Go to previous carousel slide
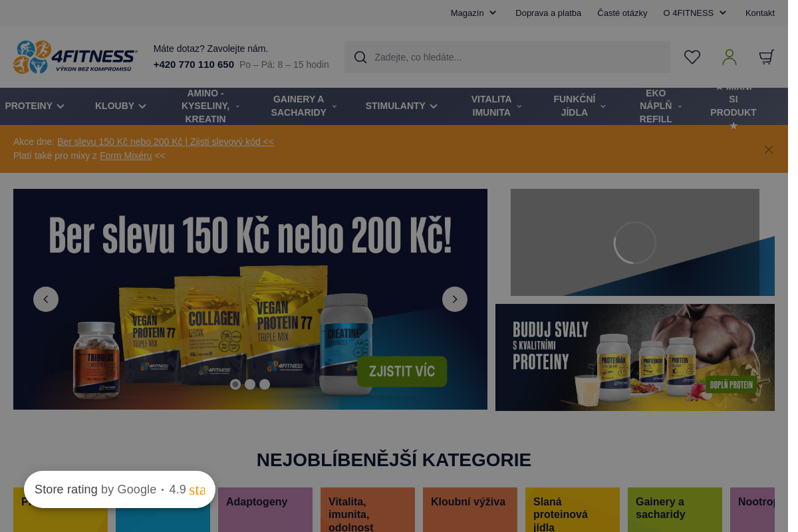This screenshot has width=798, height=532. 46,299
